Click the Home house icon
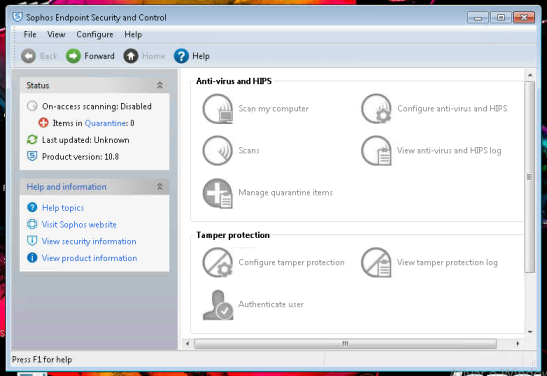This screenshot has width=547, height=376. [131, 56]
